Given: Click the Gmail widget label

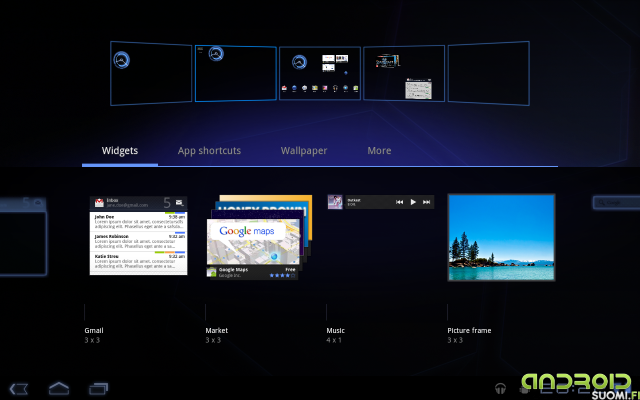Looking at the screenshot, I should pos(94,330).
